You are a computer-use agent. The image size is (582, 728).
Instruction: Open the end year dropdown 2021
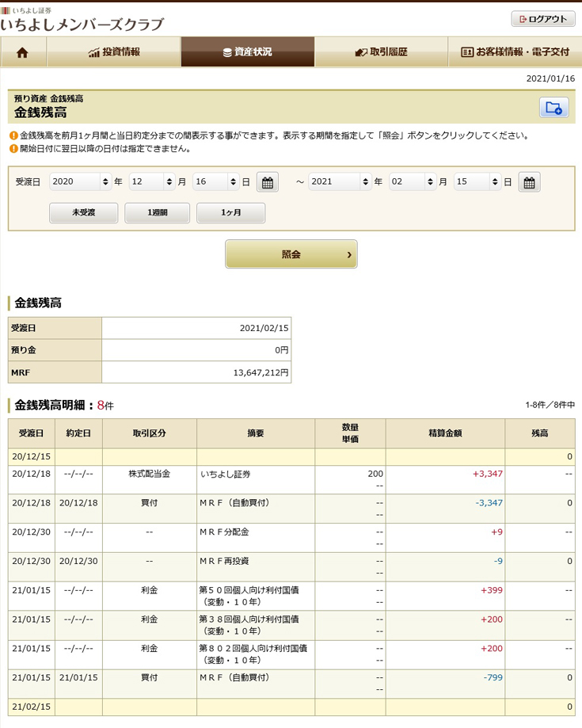[340, 182]
